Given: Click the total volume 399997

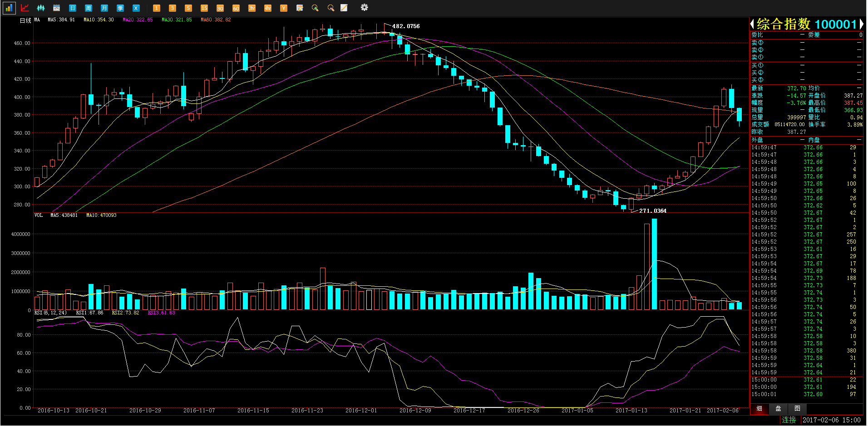Looking at the screenshot, I should pyautogui.click(x=797, y=118).
